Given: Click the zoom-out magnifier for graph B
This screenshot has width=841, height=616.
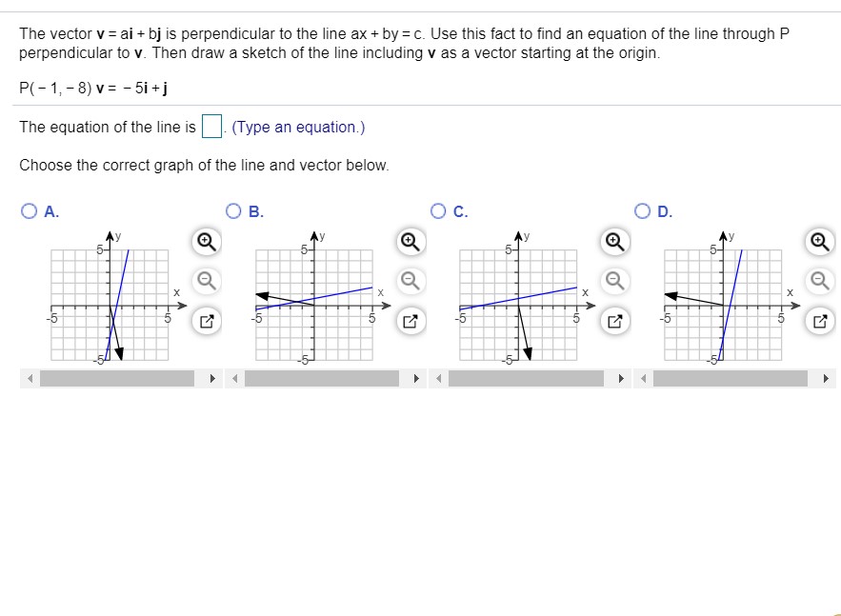Looking at the screenshot, I should (410, 281).
